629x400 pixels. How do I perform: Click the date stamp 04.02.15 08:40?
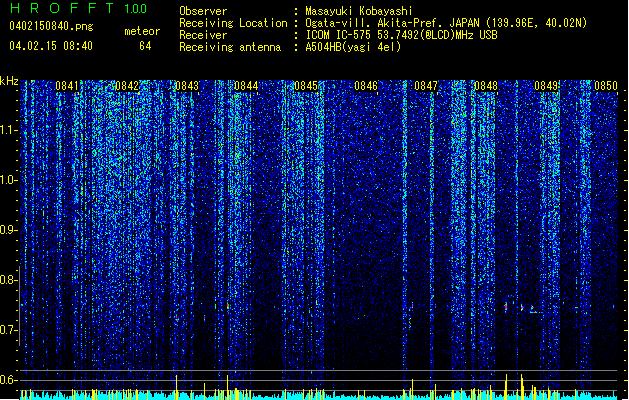[51, 46]
